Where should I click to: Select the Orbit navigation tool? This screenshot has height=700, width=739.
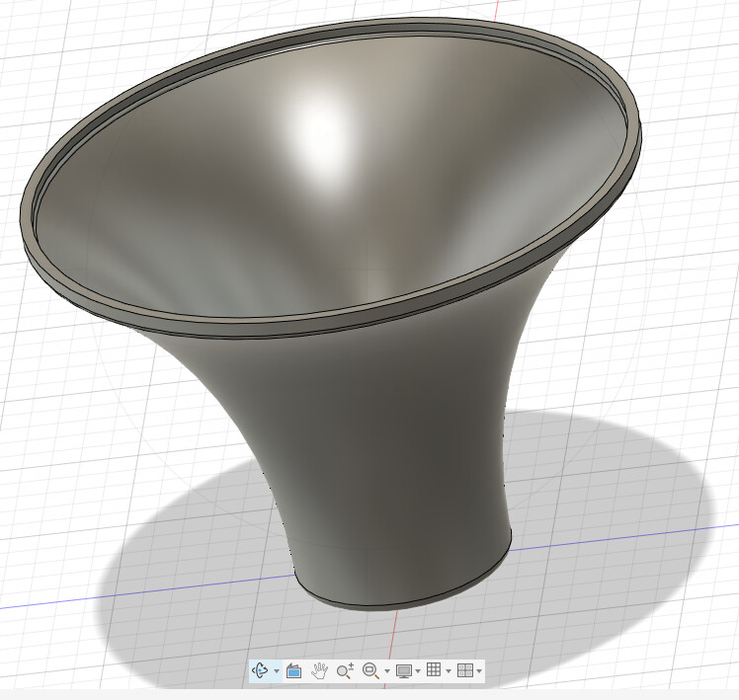click(261, 670)
